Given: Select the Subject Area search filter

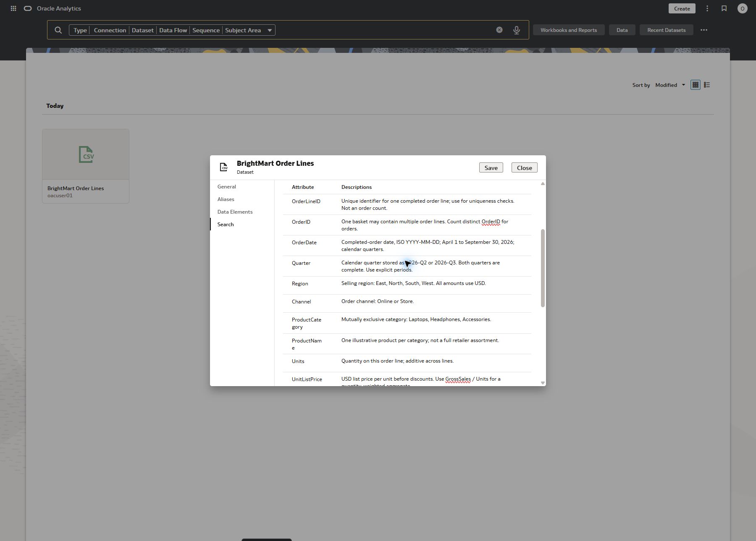Looking at the screenshot, I should 243,30.
